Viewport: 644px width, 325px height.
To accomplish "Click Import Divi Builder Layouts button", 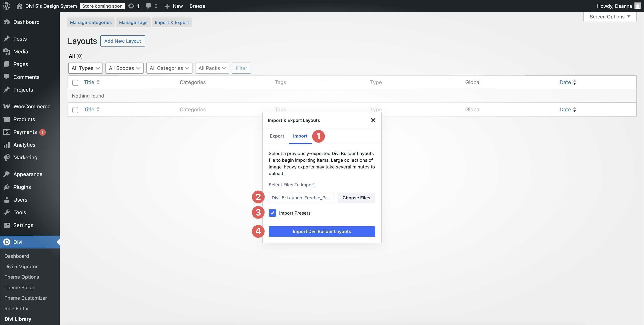I will (x=322, y=231).
